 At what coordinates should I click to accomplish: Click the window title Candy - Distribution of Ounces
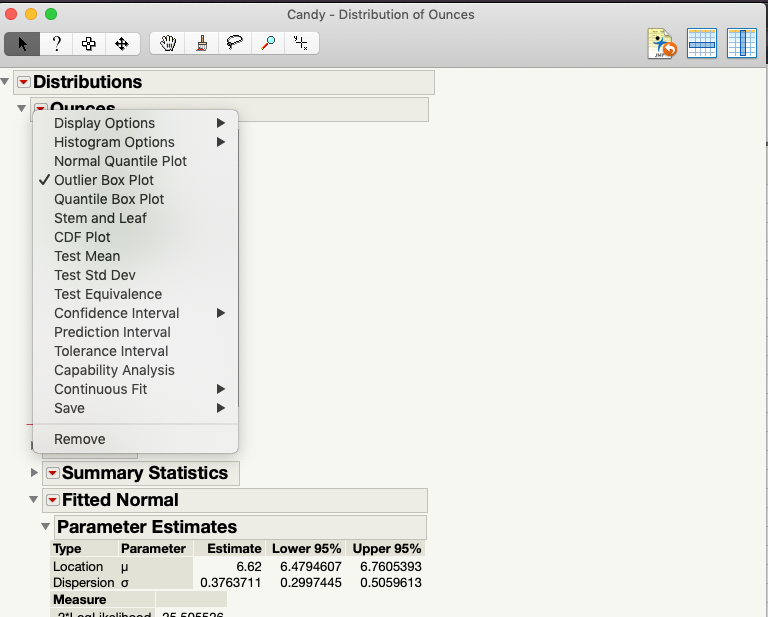[x=381, y=15]
